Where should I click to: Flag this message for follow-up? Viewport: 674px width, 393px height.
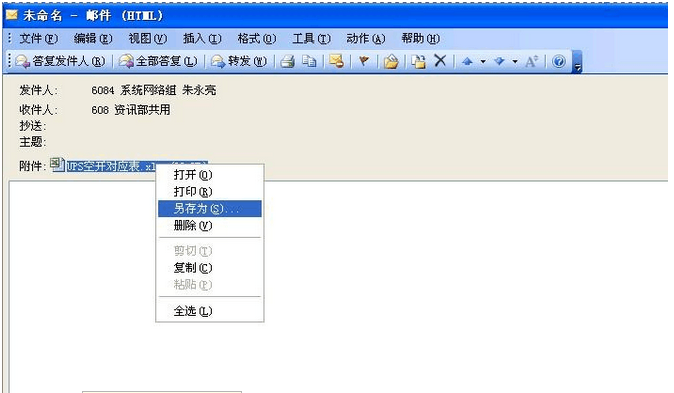tap(364, 61)
